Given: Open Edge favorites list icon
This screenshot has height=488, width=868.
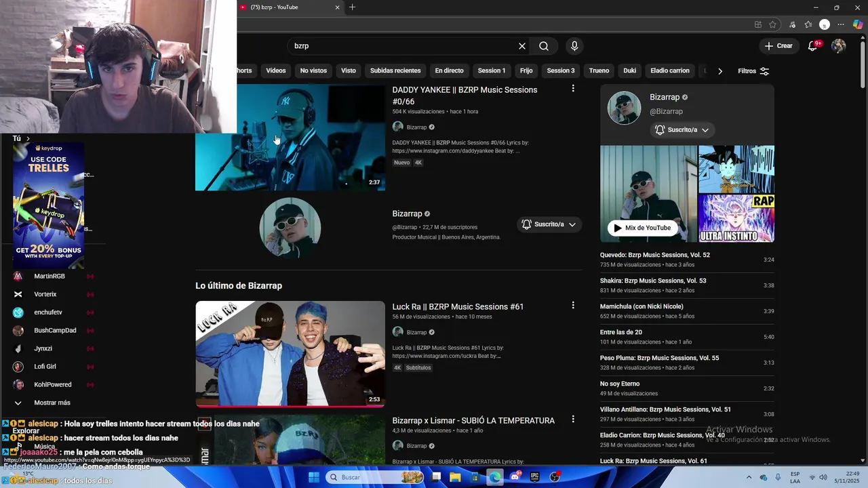Looking at the screenshot, I should (x=808, y=24).
